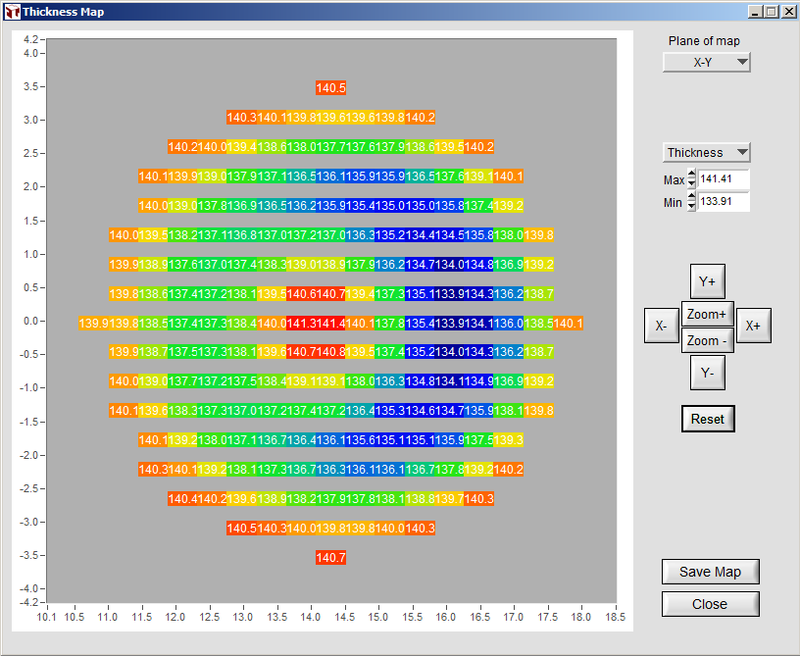This screenshot has width=800, height=656.
Task: Decrease the Max value with the down arrow
Action: pyautogui.click(x=691, y=183)
